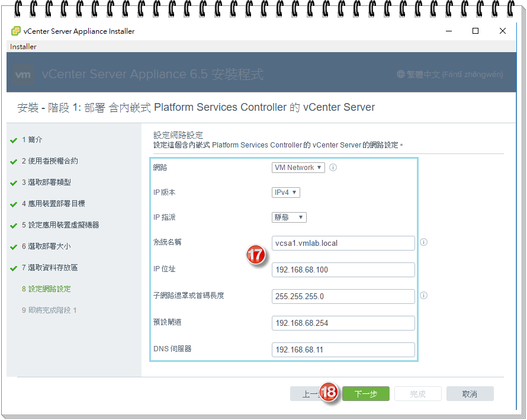
Task: Go to step 6 選取部署大小
Action: (46, 246)
